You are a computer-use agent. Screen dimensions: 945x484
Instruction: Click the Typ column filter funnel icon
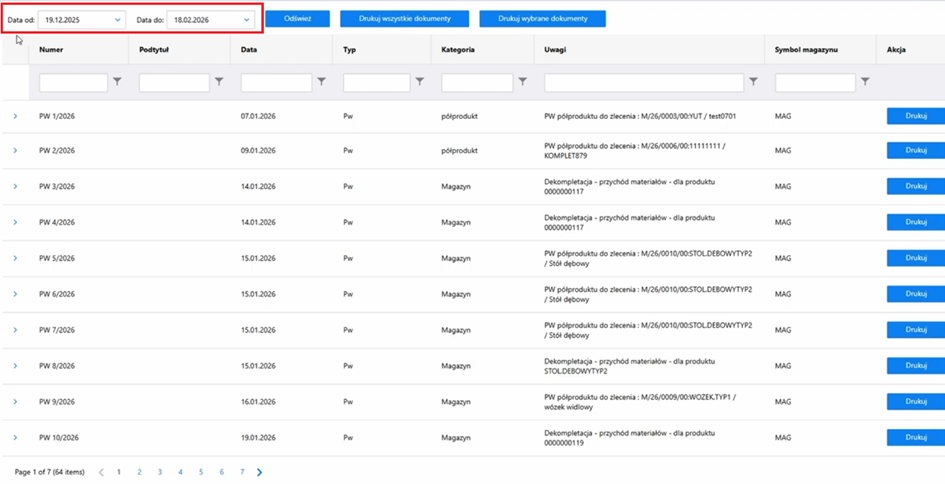420,82
